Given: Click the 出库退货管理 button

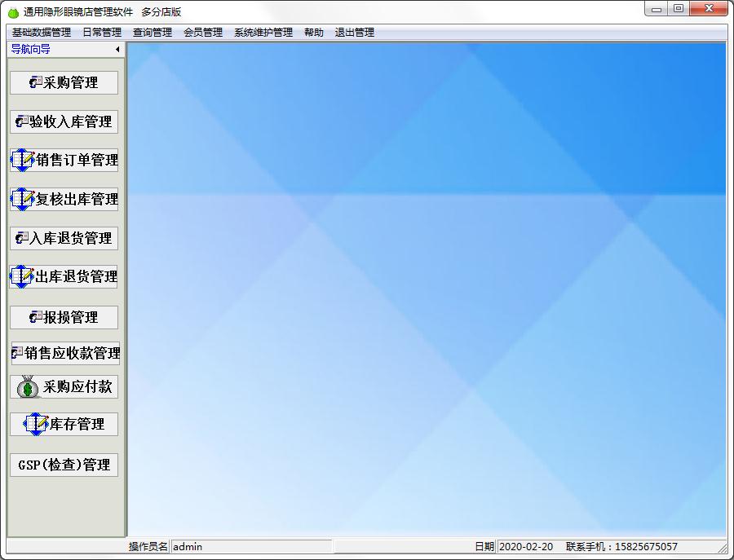Looking at the screenshot, I should tap(63, 276).
